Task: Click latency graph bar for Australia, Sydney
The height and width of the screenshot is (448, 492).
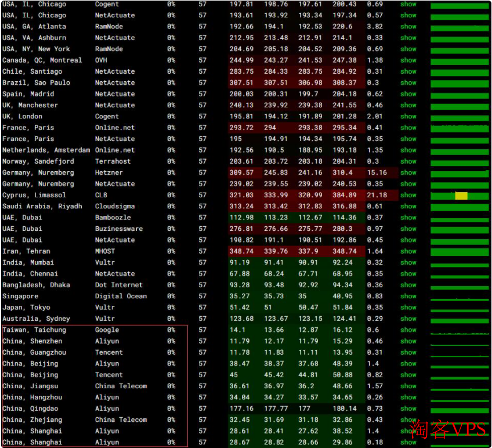Action: pos(460,320)
